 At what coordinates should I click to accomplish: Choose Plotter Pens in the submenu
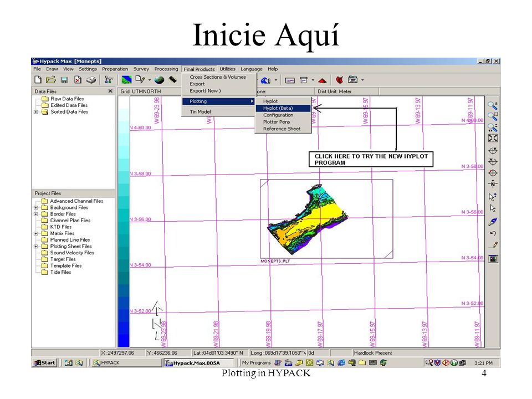point(283,122)
